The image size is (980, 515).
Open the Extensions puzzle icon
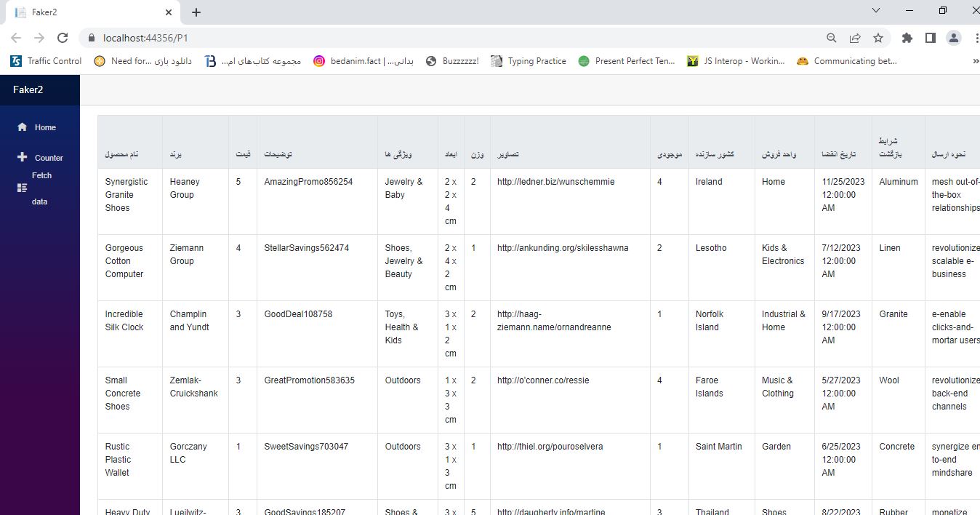click(x=907, y=38)
